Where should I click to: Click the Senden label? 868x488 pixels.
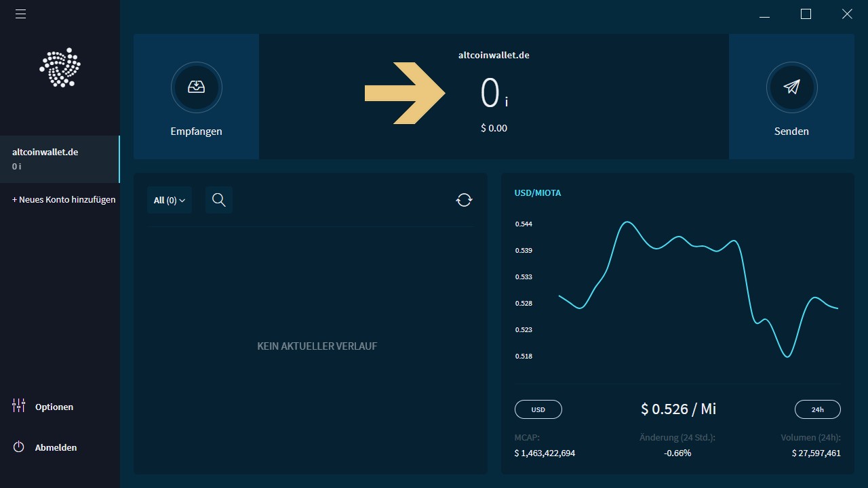click(791, 131)
